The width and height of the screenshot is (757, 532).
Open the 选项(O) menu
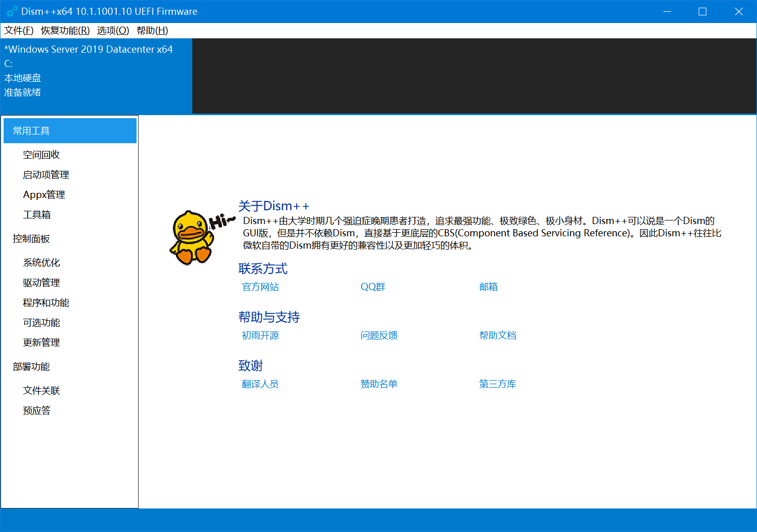point(113,31)
